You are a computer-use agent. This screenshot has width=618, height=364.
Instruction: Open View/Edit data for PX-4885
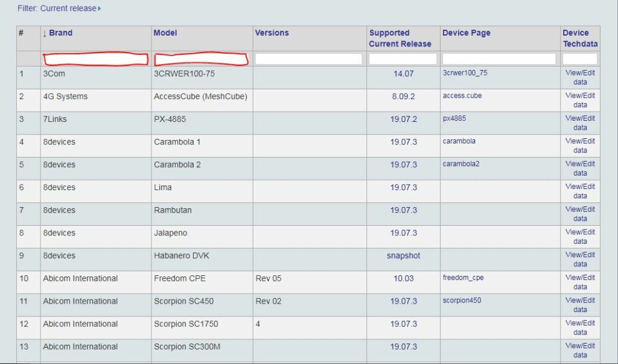[580, 123]
